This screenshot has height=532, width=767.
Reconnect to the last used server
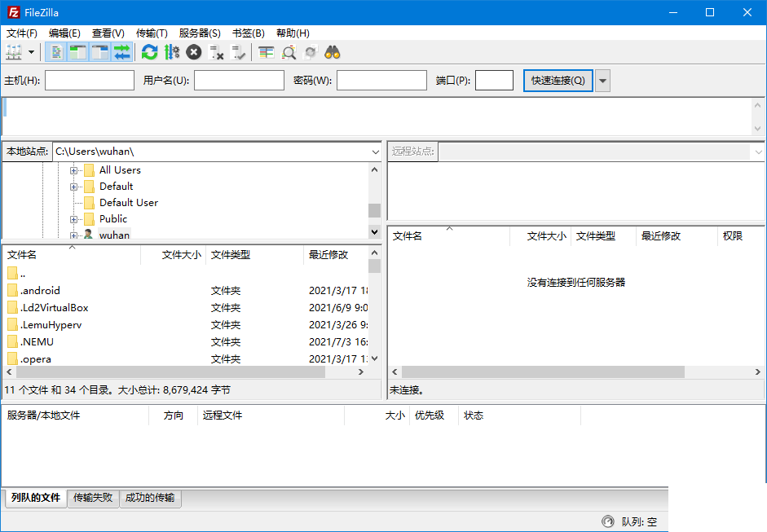coord(237,51)
